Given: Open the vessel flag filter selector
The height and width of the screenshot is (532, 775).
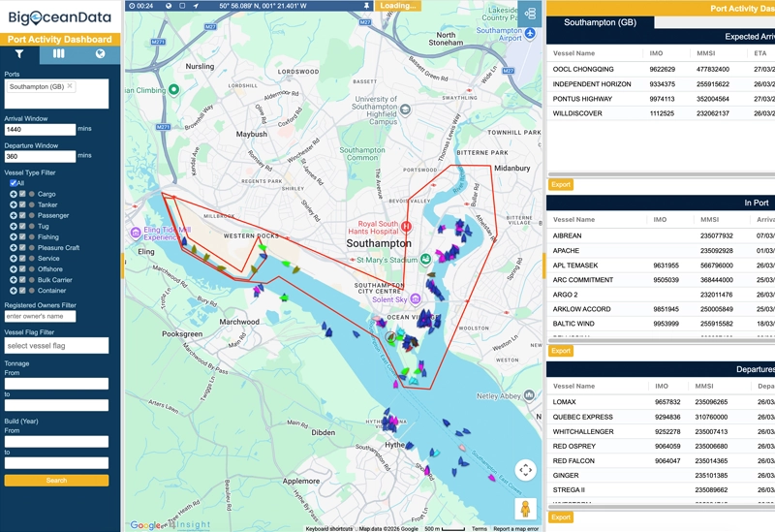Looking at the screenshot, I should point(56,346).
